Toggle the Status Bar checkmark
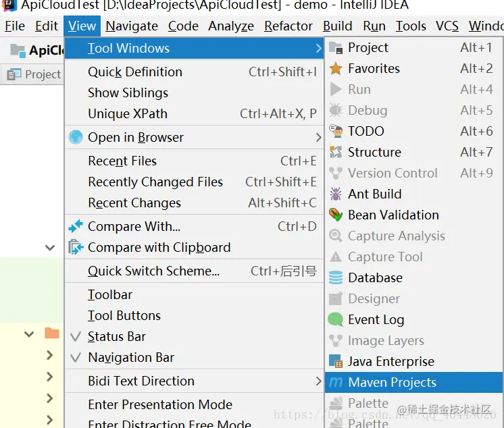The width and height of the screenshot is (504, 428). point(76,336)
